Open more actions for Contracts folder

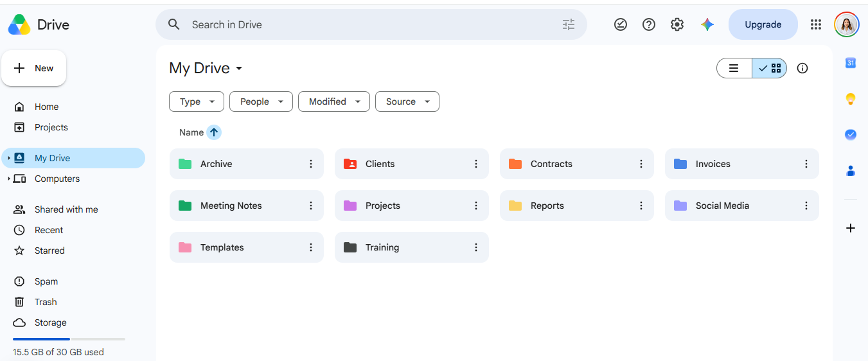coord(641,164)
